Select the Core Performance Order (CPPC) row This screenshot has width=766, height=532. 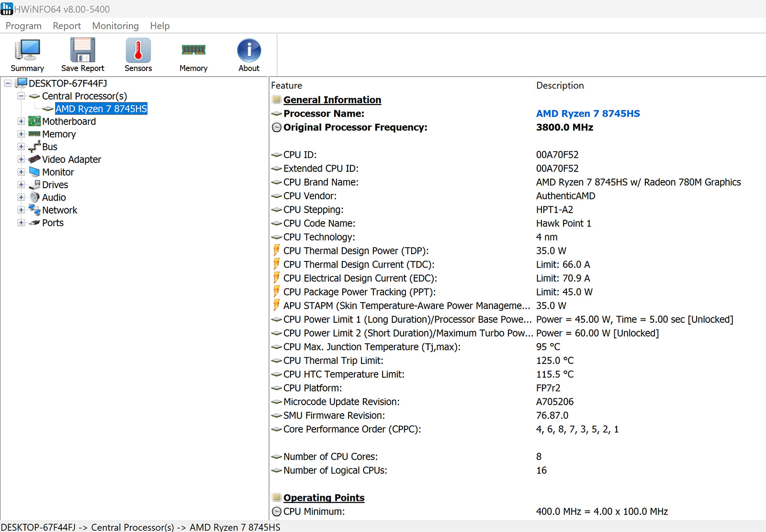[x=517, y=429]
